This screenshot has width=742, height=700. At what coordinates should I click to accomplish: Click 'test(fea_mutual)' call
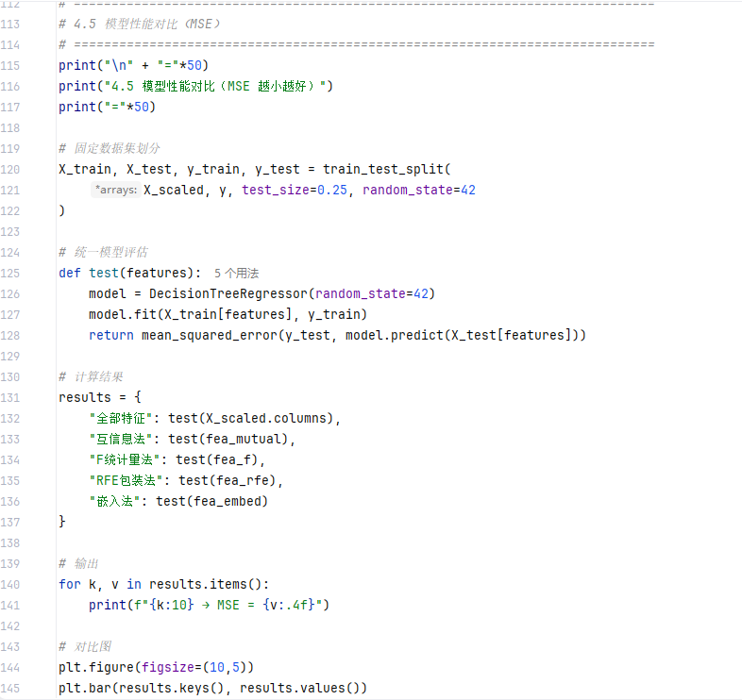click(x=228, y=439)
